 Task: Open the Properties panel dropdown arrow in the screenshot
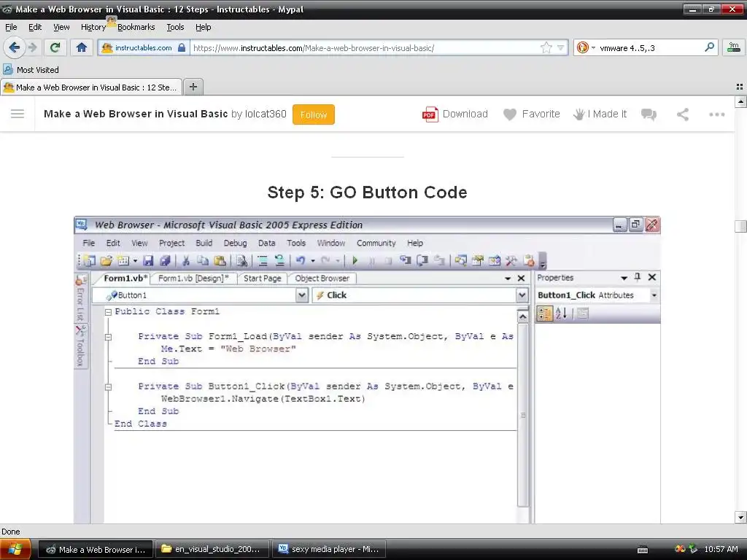624,278
